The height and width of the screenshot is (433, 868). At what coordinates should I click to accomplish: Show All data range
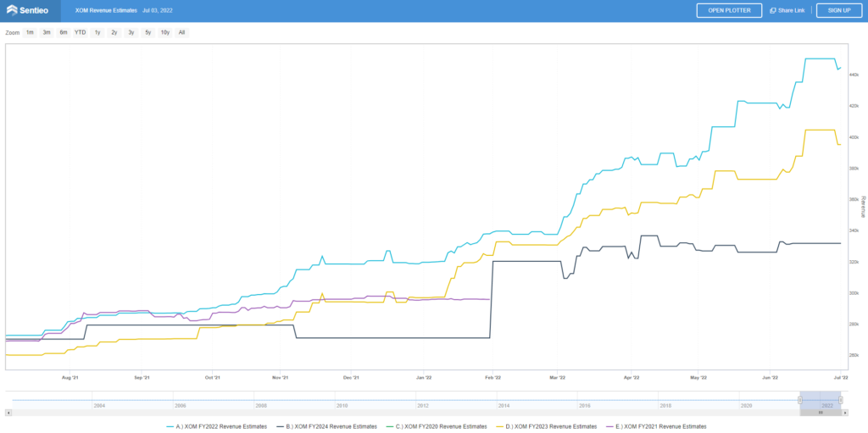click(181, 33)
